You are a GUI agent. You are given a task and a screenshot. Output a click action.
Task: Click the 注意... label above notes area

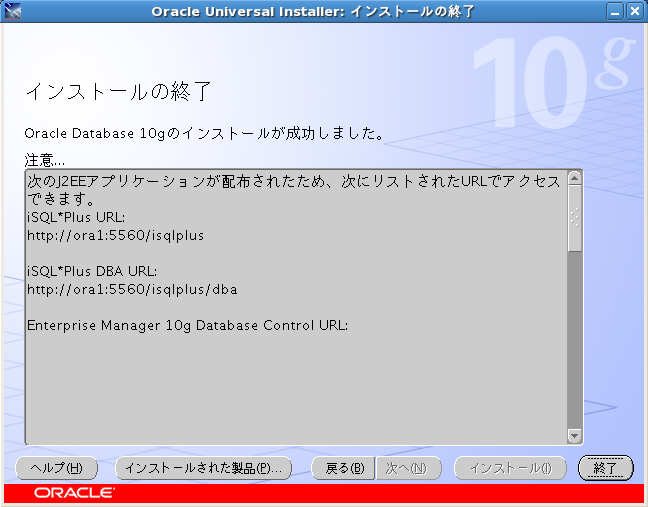click(x=45, y=160)
